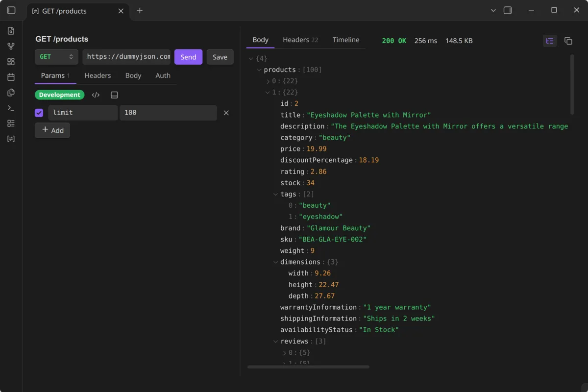This screenshot has width=588, height=392.
Task: Select the Params request tab
Action: [55, 75]
